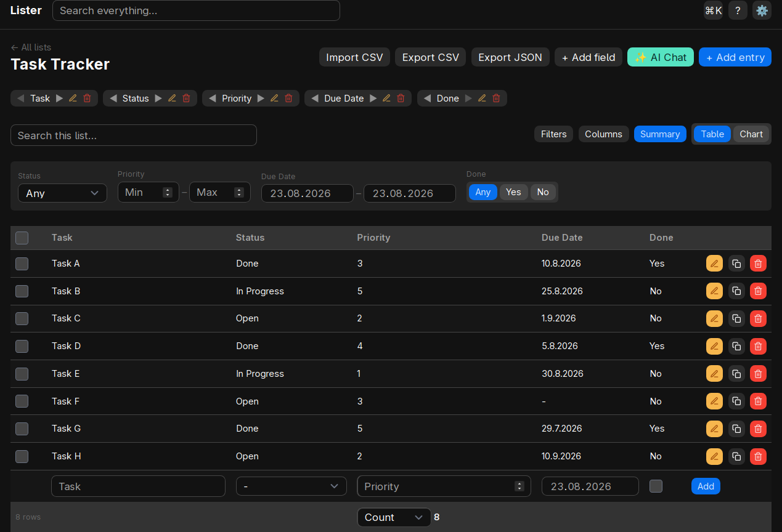The width and height of the screenshot is (782, 532).
Task: Delete the Task H row
Action: (x=758, y=456)
